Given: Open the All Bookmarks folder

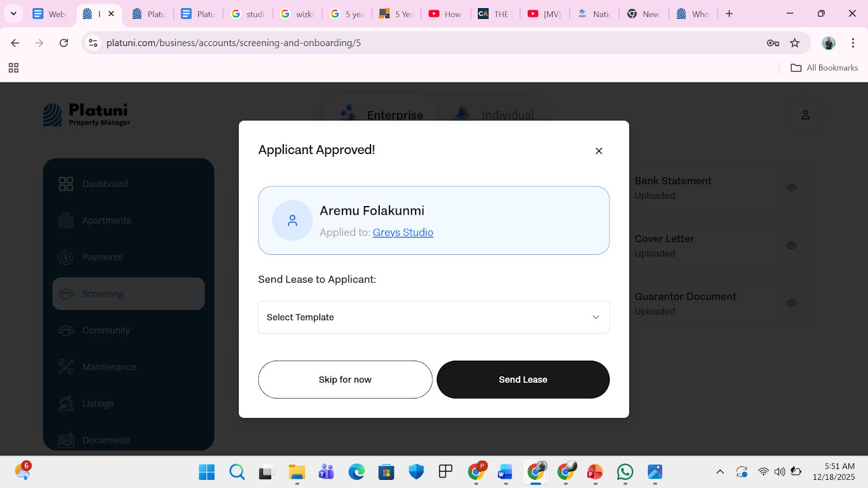Looking at the screenshot, I should 825,68.
